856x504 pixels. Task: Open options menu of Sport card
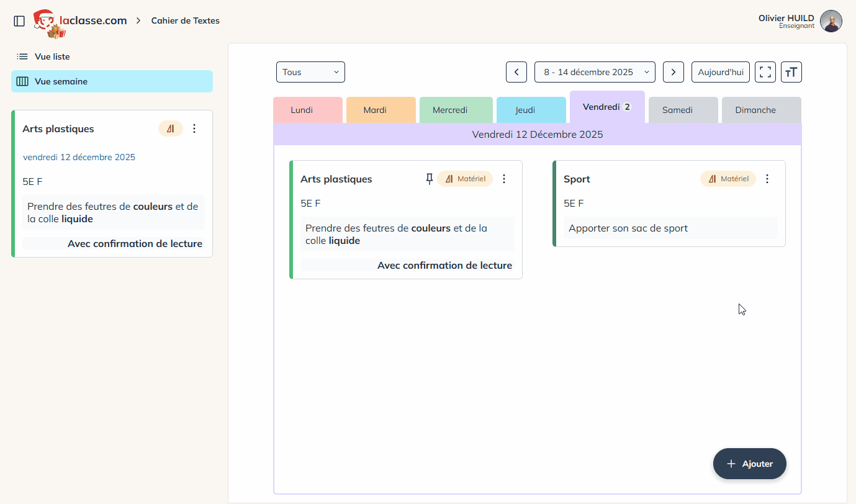[x=767, y=179]
